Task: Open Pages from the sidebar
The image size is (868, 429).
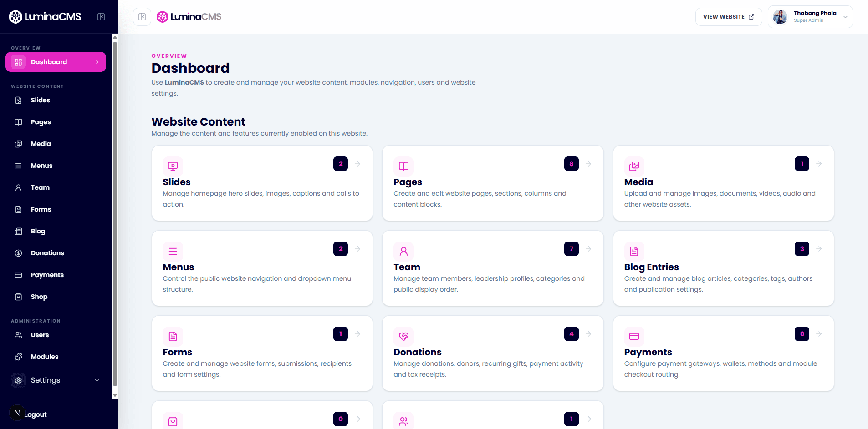Action: point(56,122)
